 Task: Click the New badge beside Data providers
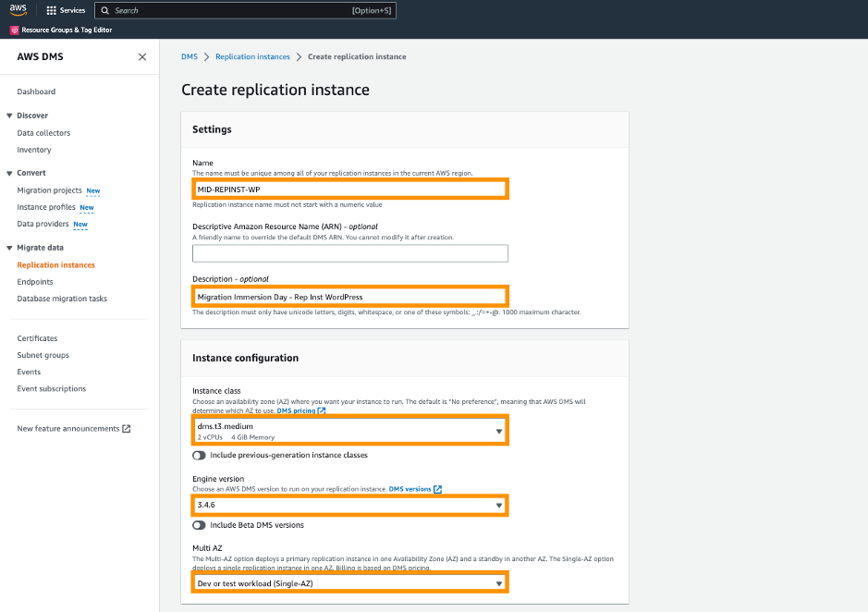80,225
